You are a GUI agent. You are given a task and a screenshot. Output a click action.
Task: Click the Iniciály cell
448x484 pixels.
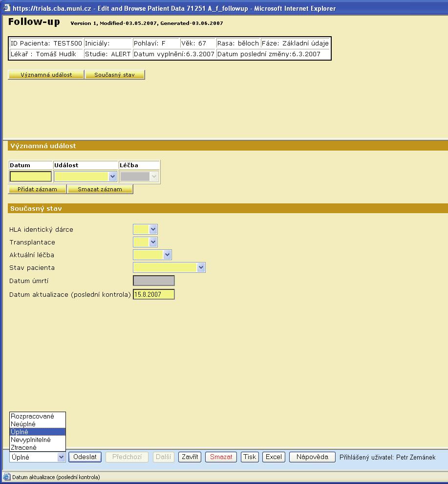click(x=107, y=43)
